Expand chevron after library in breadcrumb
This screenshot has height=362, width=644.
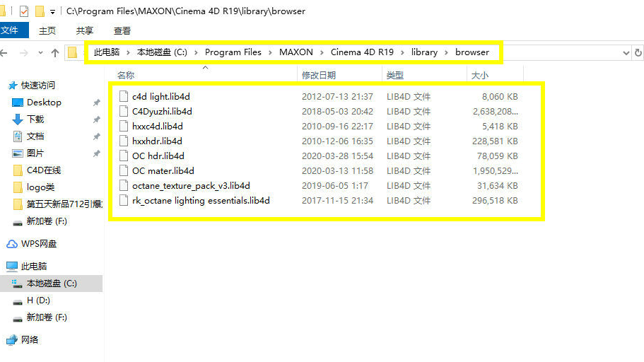pyautogui.click(x=446, y=52)
